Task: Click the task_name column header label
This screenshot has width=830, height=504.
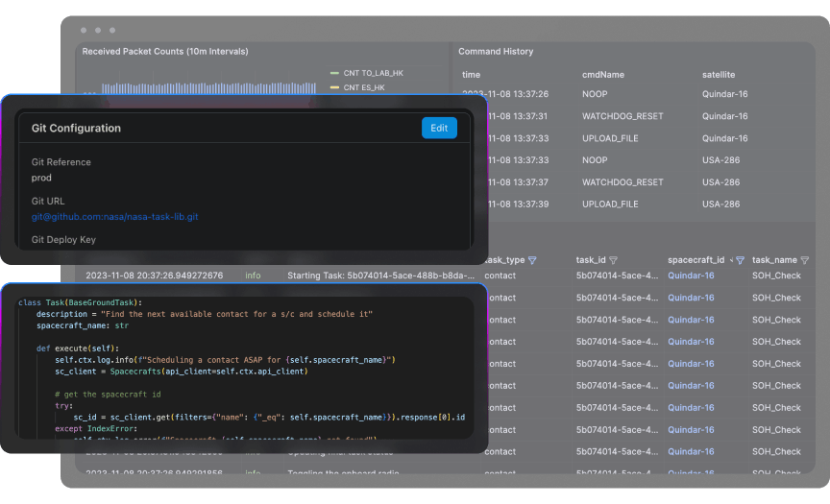Action: (774, 260)
